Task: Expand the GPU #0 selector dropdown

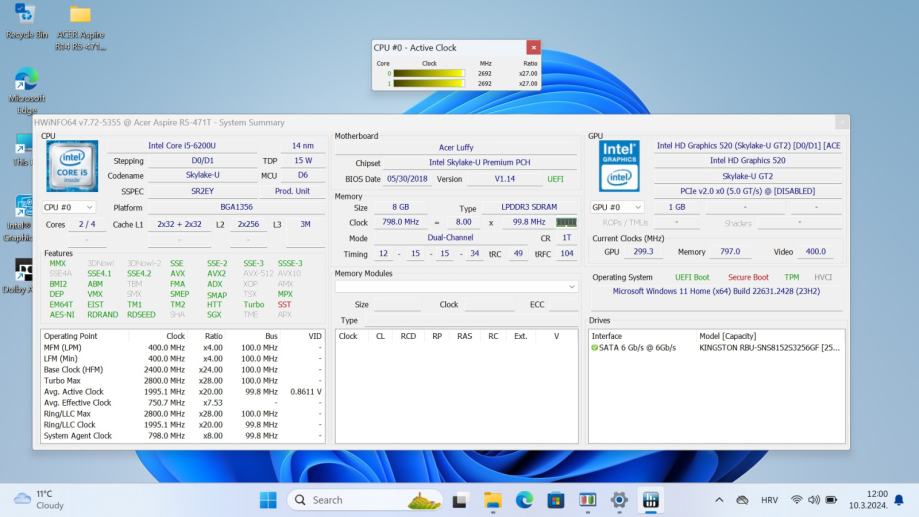Action: (x=638, y=207)
